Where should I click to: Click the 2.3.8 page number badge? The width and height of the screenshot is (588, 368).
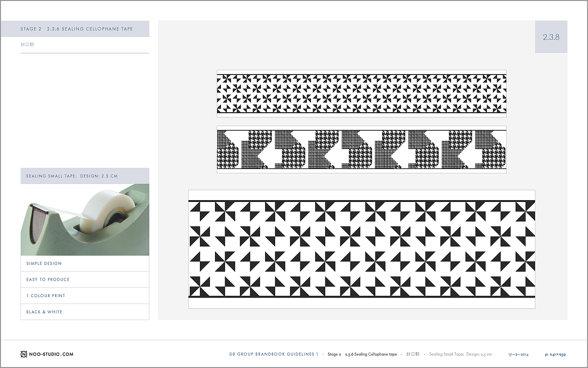point(551,37)
